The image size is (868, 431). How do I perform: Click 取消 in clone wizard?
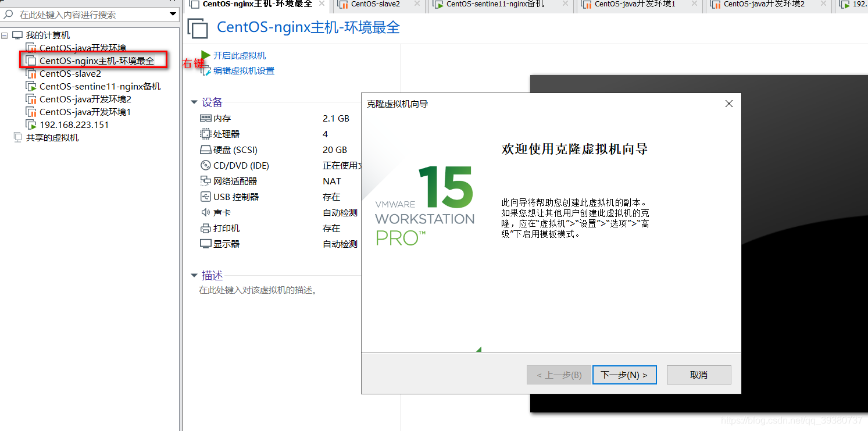click(x=699, y=375)
